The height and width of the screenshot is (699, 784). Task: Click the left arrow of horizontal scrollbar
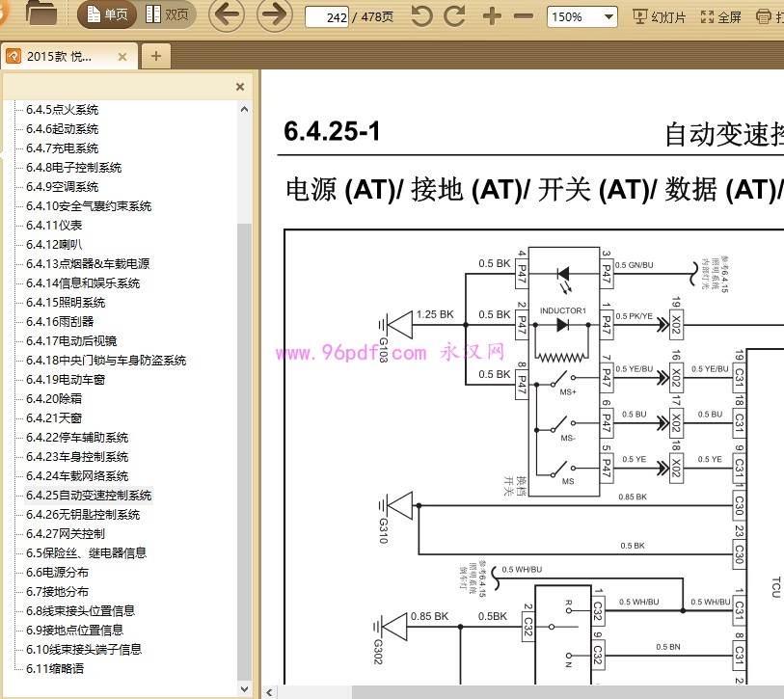point(269,692)
